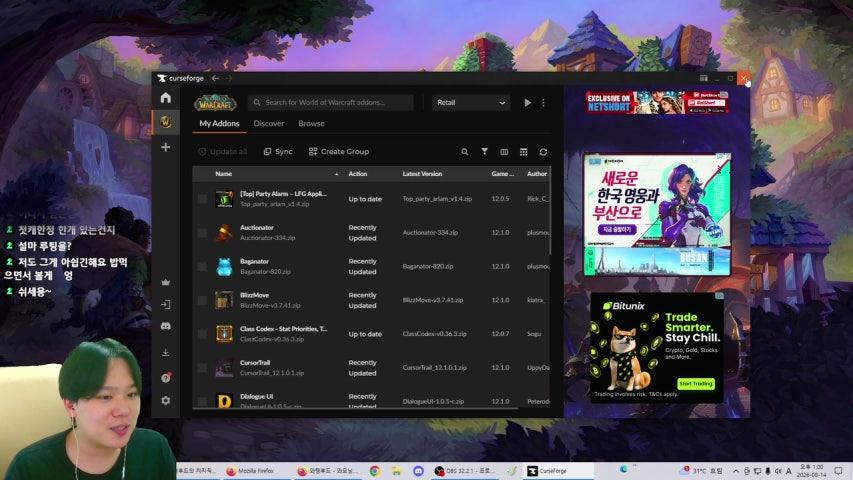Select the Auctionator-334.zip latest version cell
Image resolution: width=853 pixels, height=480 pixels.
430,233
